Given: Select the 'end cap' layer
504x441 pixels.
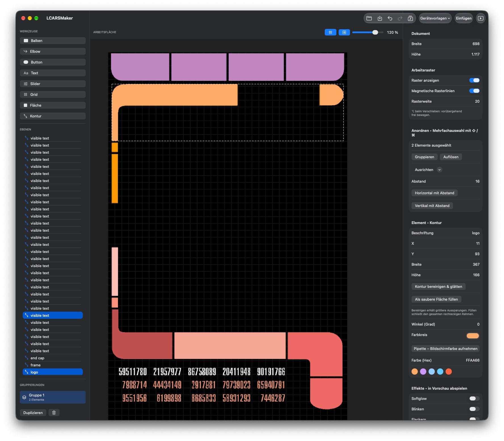Looking at the screenshot, I should coord(53,358).
